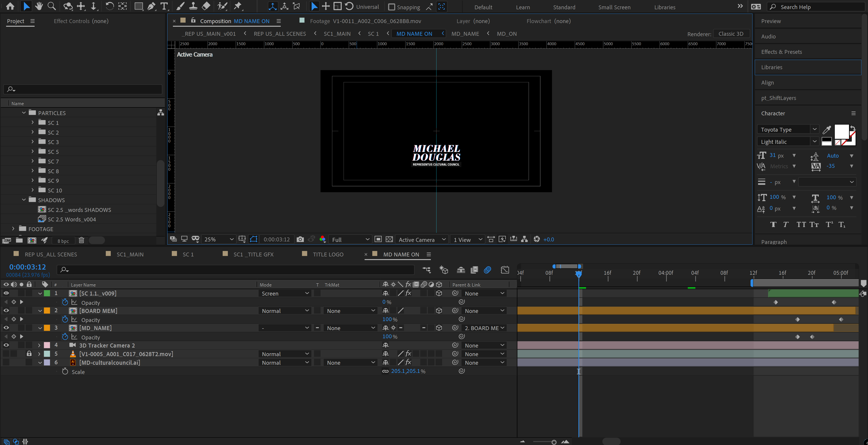Click the trash delete icon in Project panel

[x=81, y=240]
